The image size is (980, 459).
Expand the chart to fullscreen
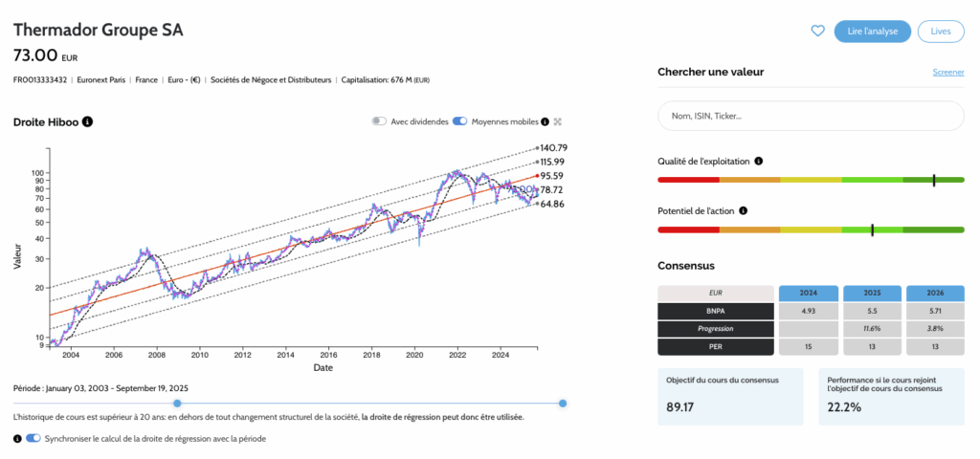[558, 122]
